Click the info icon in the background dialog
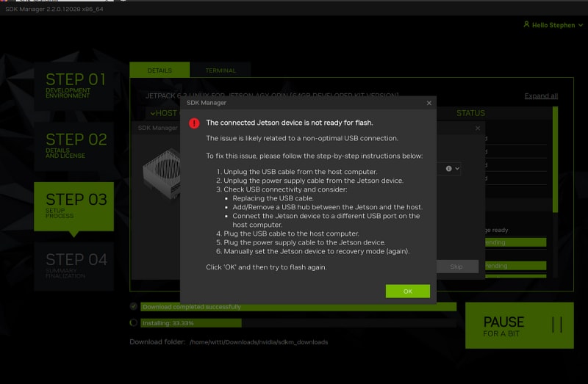This screenshot has width=588, height=384. [448, 168]
